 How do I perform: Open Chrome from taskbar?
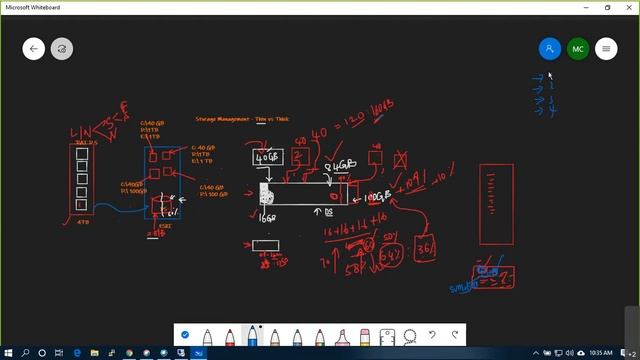point(129,353)
